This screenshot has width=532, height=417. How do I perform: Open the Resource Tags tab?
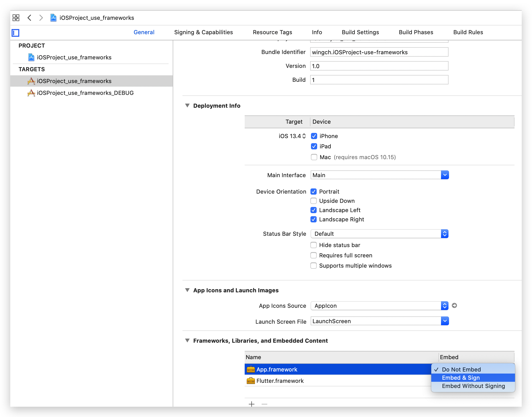click(x=272, y=32)
